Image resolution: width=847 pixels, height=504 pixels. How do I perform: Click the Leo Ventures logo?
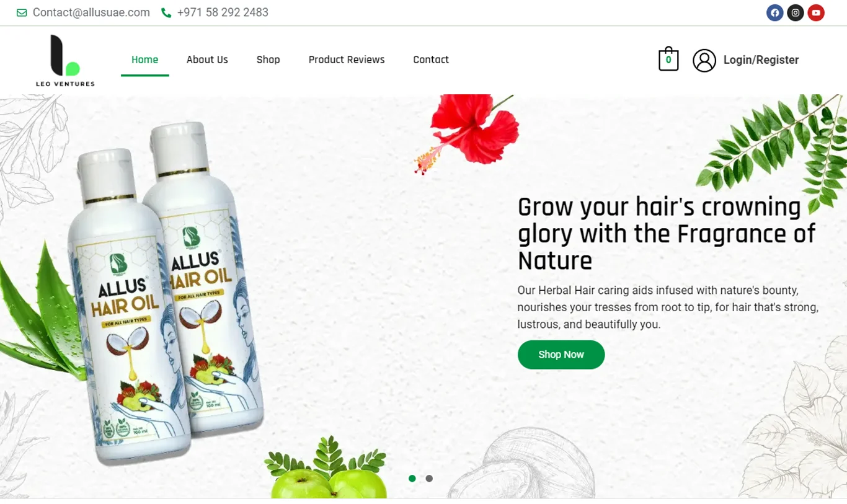click(65, 60)
